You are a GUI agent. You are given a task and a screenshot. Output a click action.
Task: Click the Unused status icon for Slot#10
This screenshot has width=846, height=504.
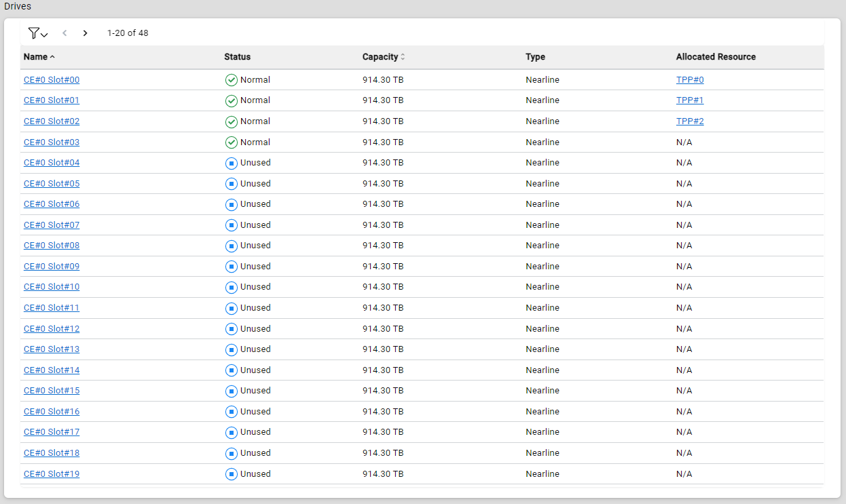coord(231,287)
